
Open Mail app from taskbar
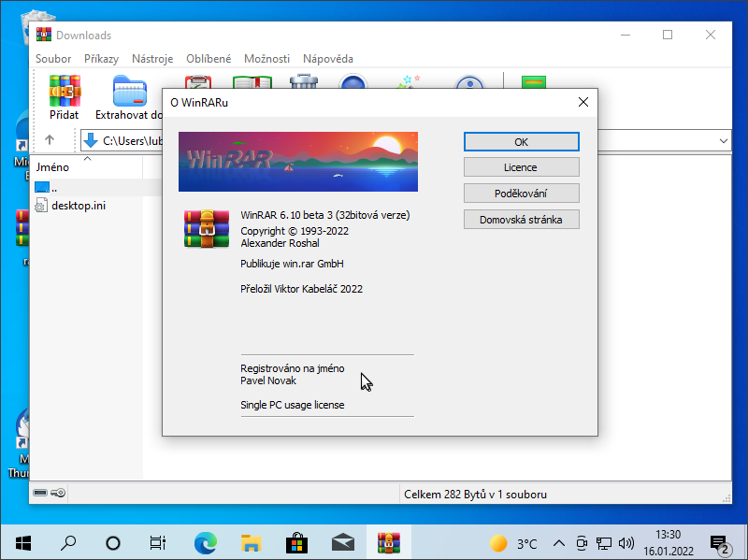343,543
